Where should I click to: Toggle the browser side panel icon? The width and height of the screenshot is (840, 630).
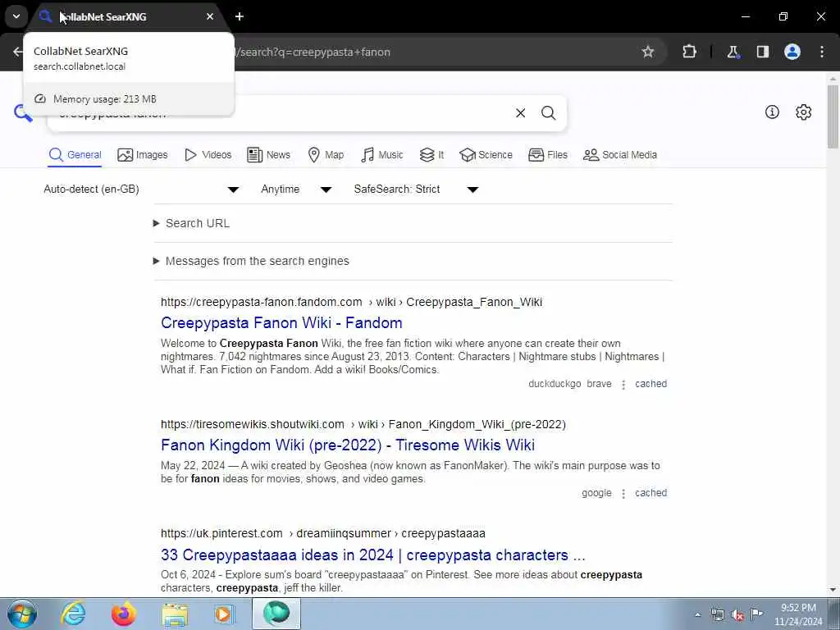762,52
